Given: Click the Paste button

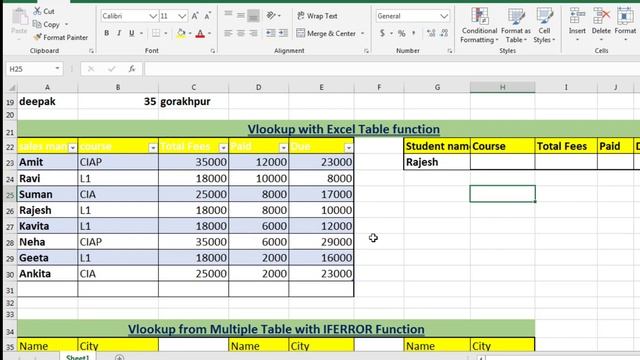Looking at the screenshot, I should (19, 24).
